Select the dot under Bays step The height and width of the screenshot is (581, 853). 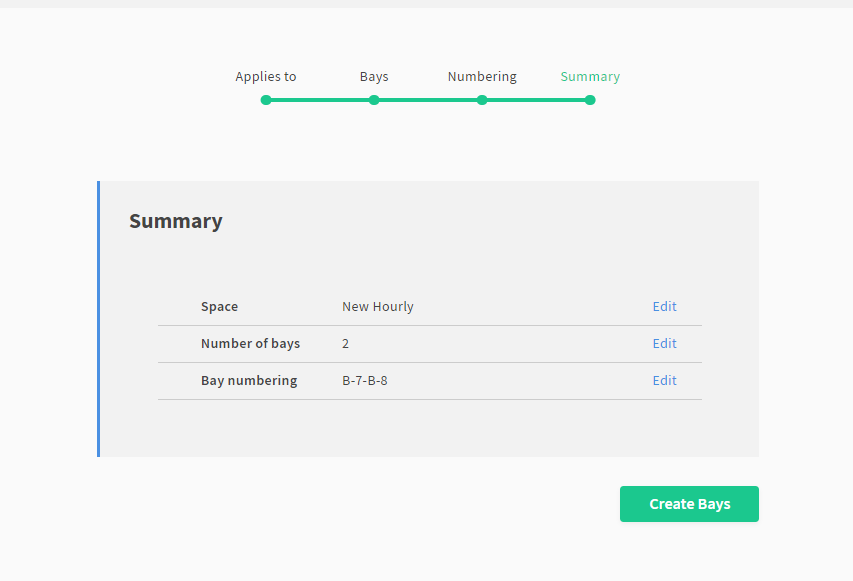coord(374,100)
